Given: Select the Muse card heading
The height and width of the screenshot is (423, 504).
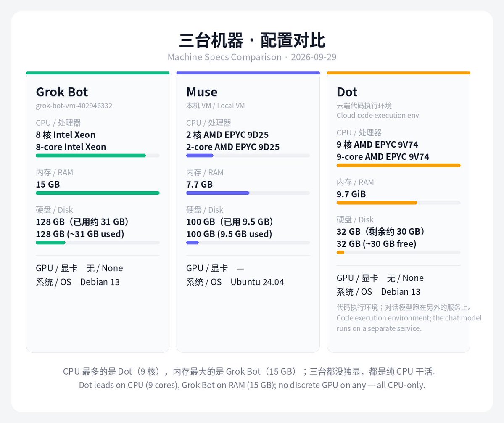Looking at the screenshot, I should [x=202, y=92].
